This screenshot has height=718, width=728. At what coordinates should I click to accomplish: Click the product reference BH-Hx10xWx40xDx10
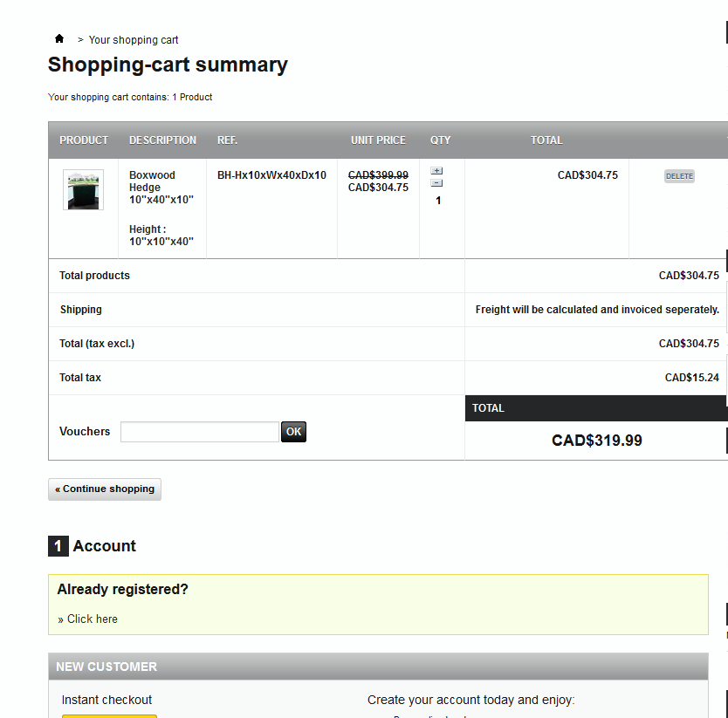point(271,175)
